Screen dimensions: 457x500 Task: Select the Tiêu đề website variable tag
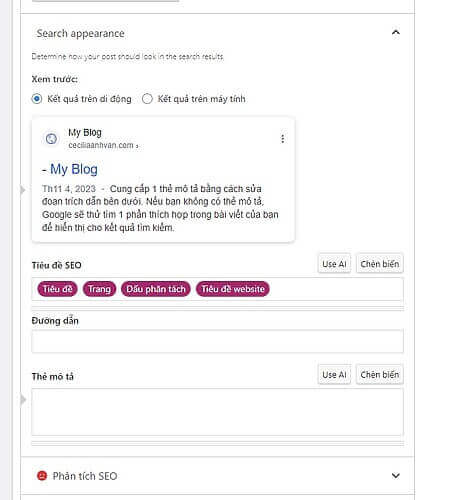(x=233, y=289)
